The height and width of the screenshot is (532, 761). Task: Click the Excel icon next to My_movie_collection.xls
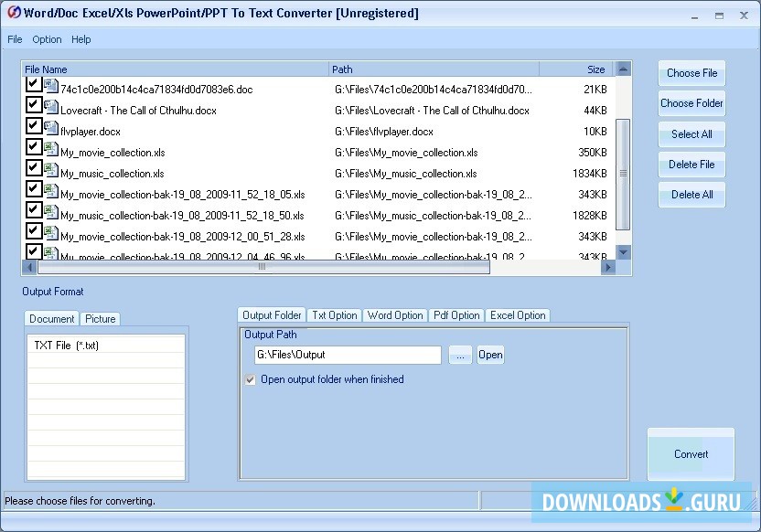[49, 149]
